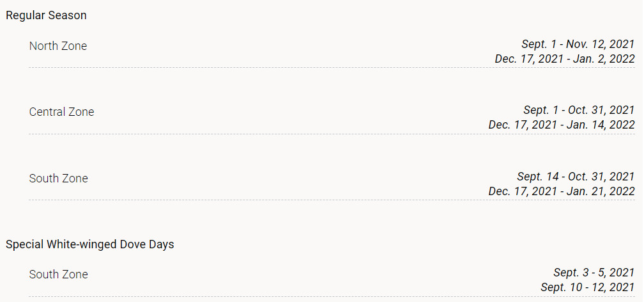Click the Regular Season heading

(46, 15)
